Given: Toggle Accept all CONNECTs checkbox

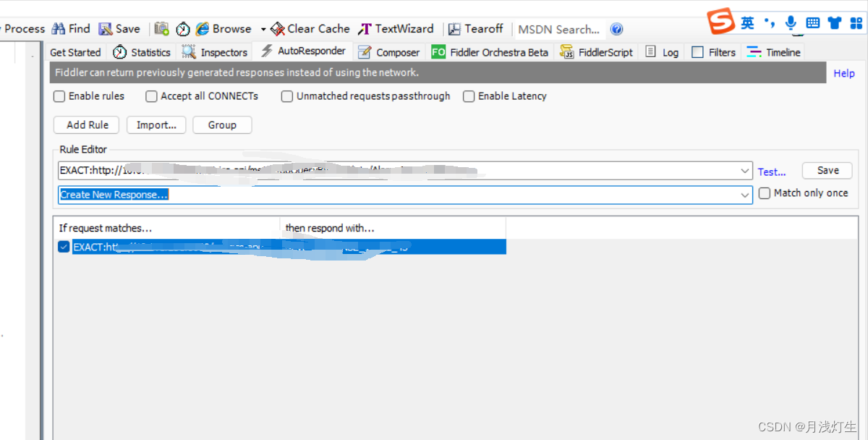Looking at the screenshot, I should coord(151,96).
